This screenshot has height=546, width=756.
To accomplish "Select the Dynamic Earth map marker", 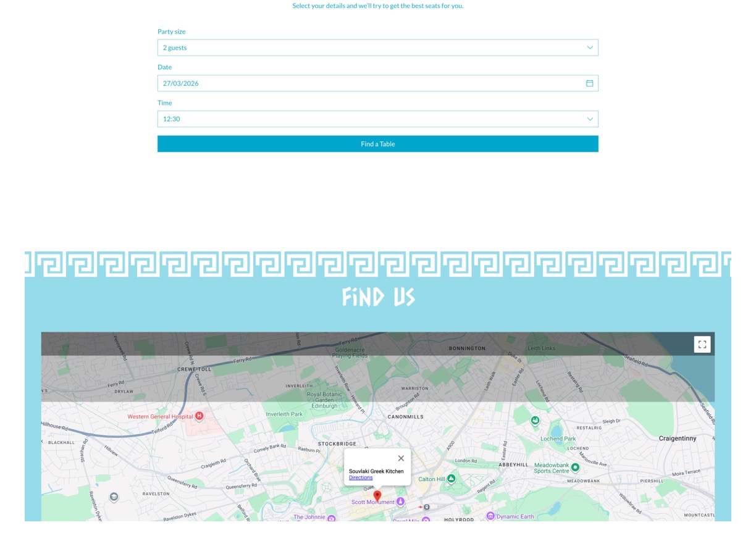I will click(x=490, y=516).
